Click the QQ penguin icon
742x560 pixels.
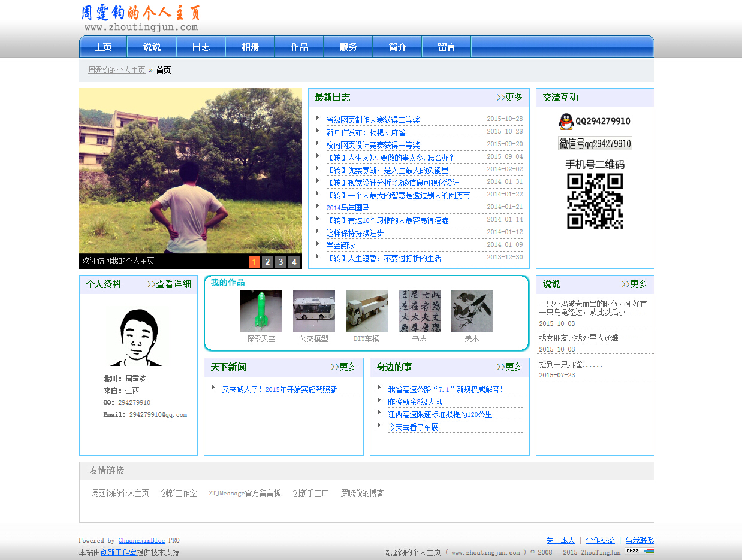(x=566, y=122)
